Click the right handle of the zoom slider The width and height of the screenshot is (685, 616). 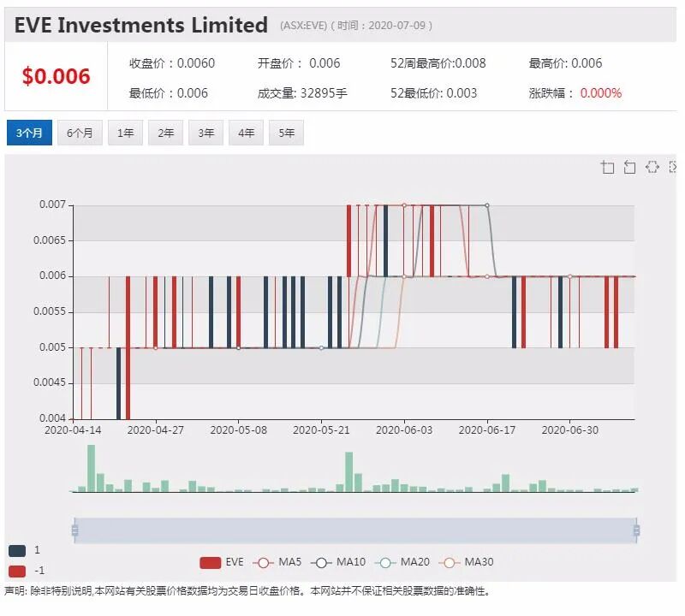(x=636, y=530)
